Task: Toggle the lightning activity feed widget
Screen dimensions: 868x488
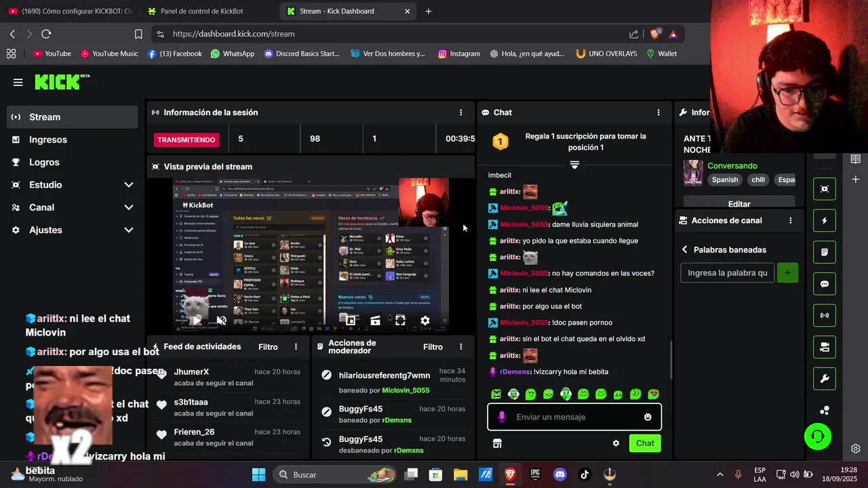Action: 825,220
